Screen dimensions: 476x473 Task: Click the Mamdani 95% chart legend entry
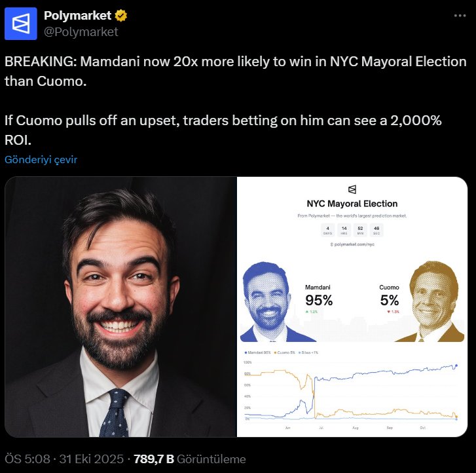258,352
